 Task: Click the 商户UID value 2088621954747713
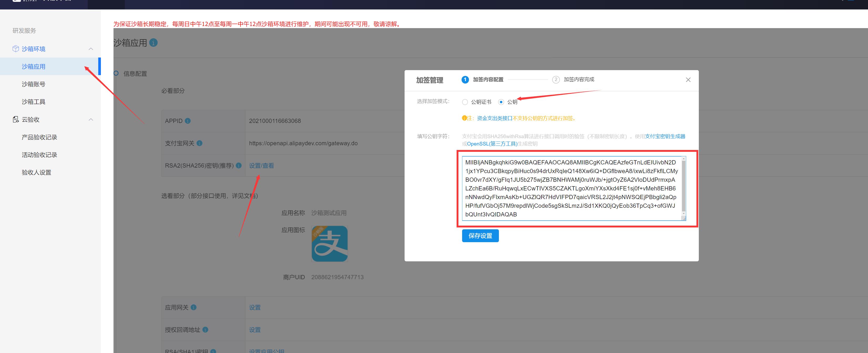[337, 277]
